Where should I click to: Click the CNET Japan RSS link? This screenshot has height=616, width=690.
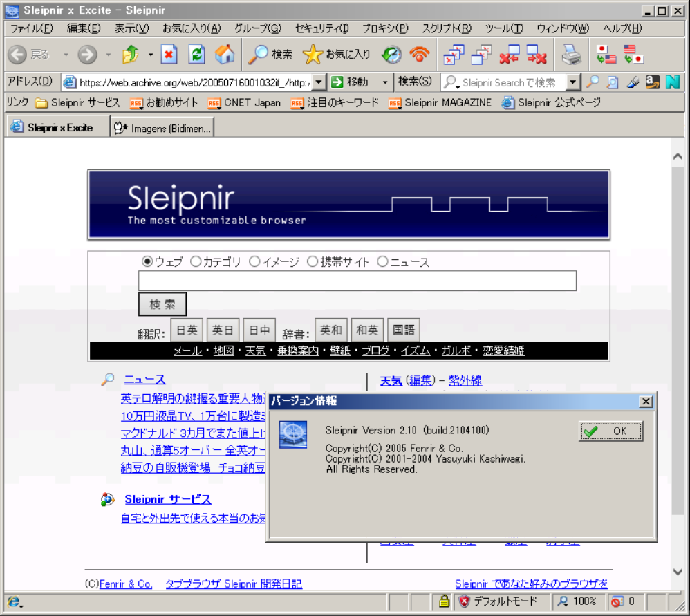[245, 103]
